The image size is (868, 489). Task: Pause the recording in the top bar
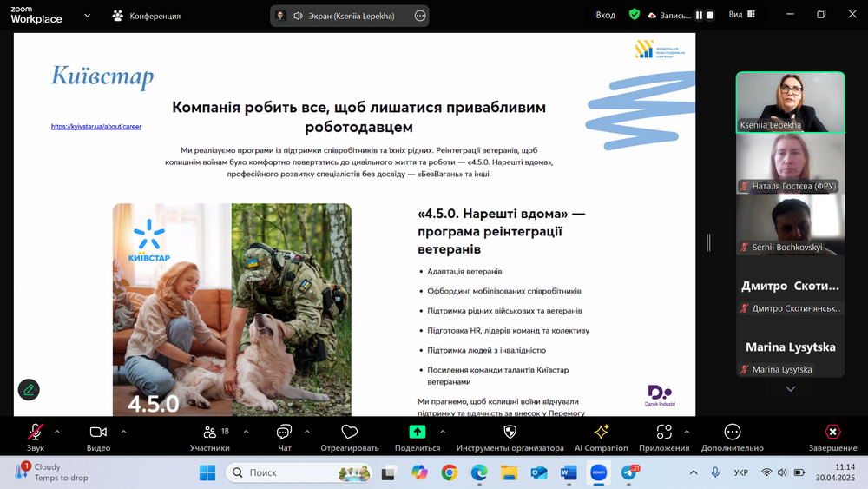[x=699, y=15]
